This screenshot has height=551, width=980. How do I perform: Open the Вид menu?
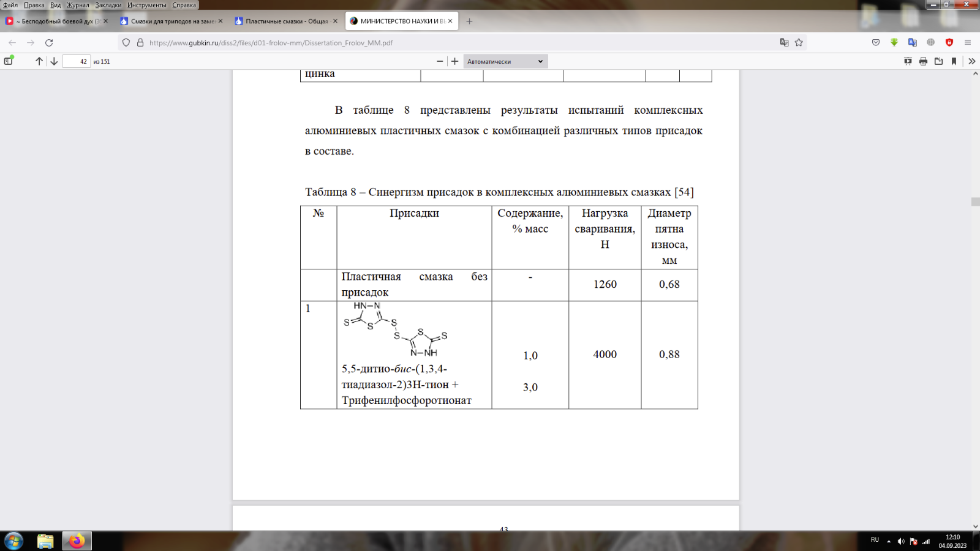56,5
